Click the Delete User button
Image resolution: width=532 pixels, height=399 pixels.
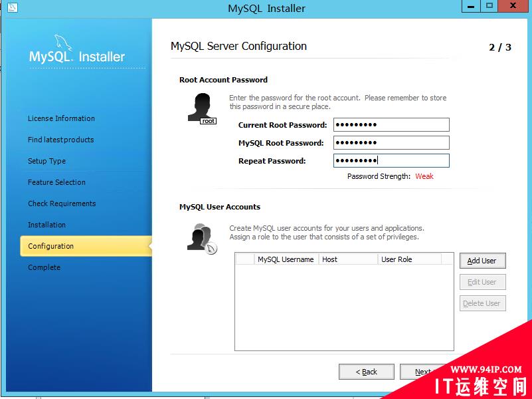[482, 303]
